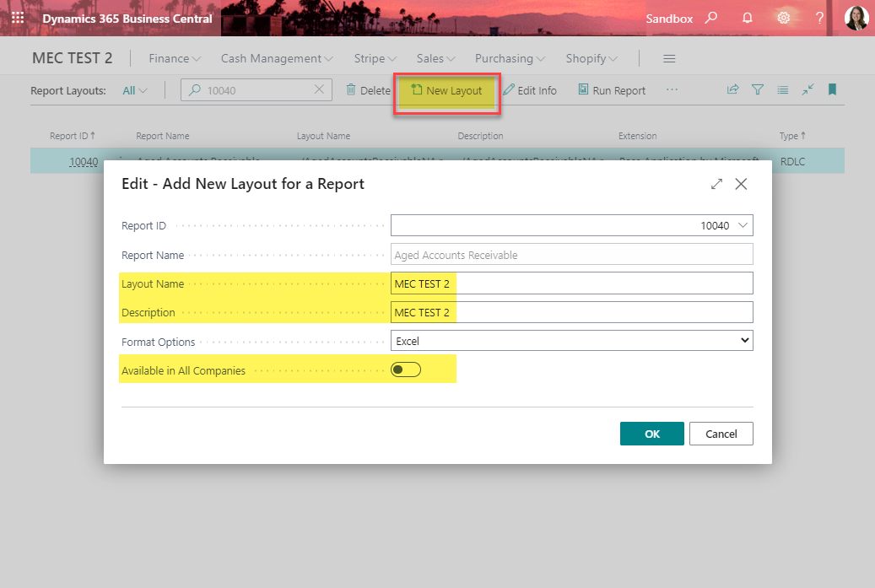Sort by Report ID column header
The width and height of the screenshot is (875, 588).
point(72,136)
